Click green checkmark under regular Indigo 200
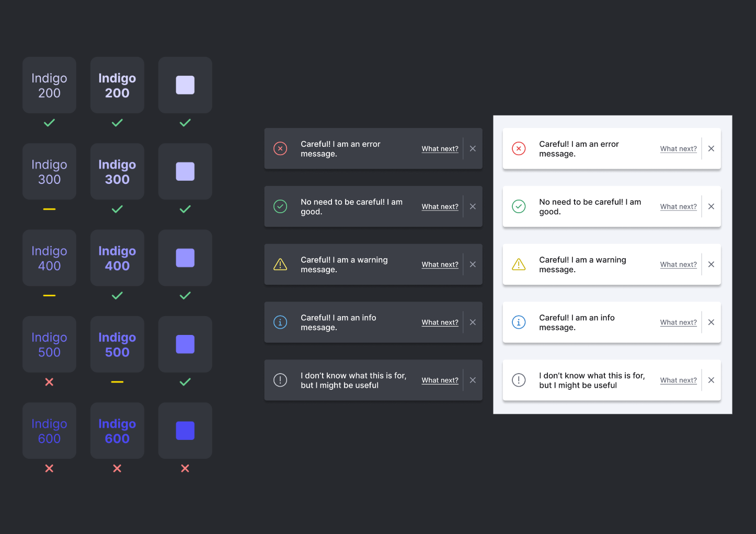756x534 pixels. pyautogui.click(x=49, y=123)
